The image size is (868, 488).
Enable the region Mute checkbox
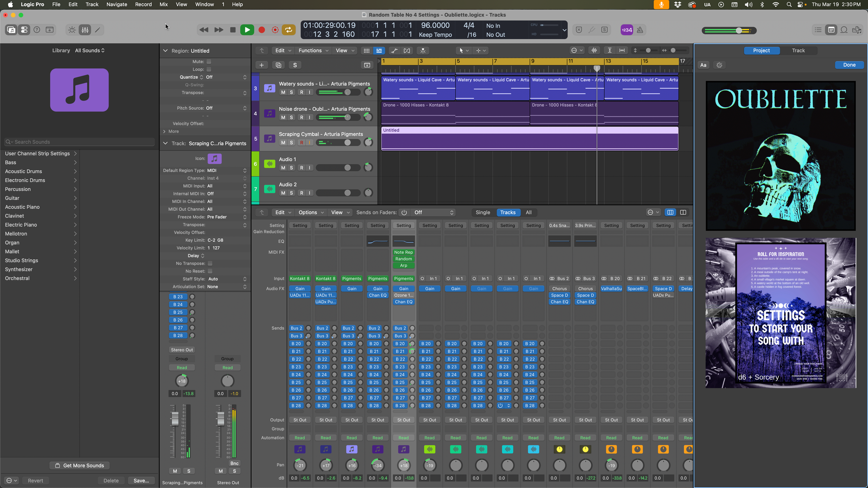209,61
